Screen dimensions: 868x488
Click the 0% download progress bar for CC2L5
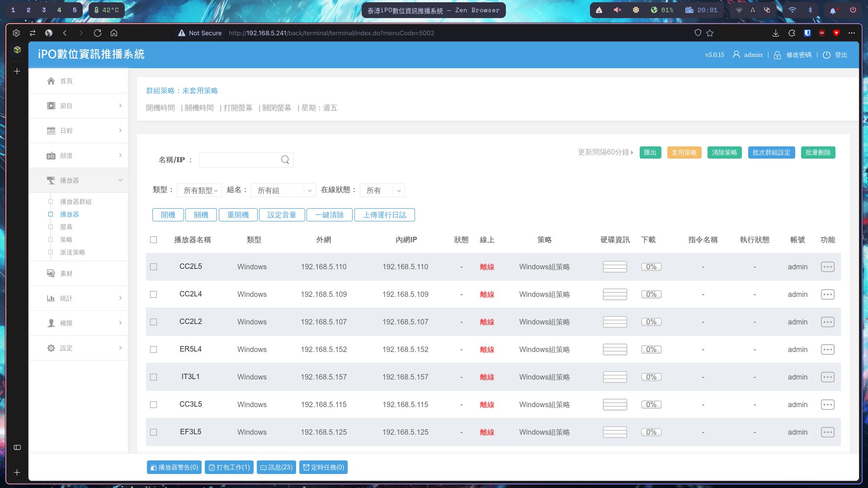(651, 267)
